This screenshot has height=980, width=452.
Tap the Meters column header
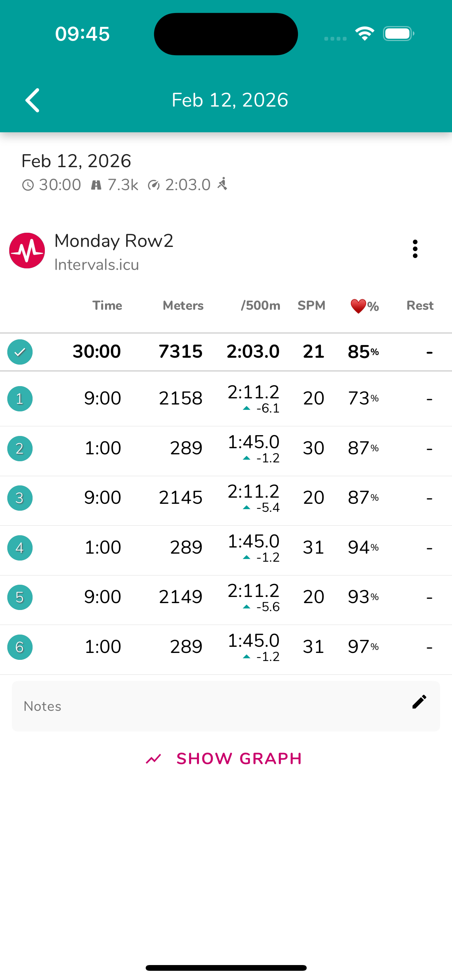point(183,306)
